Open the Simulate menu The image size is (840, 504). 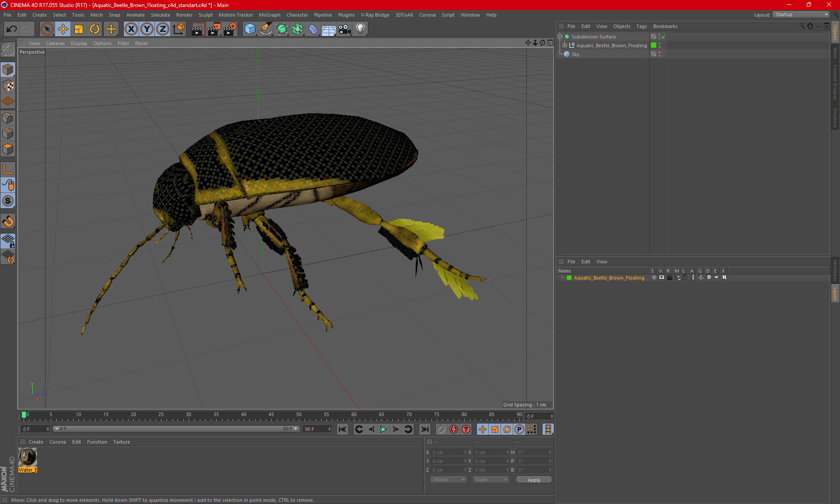pyautogui.click(x=161, y=15)
